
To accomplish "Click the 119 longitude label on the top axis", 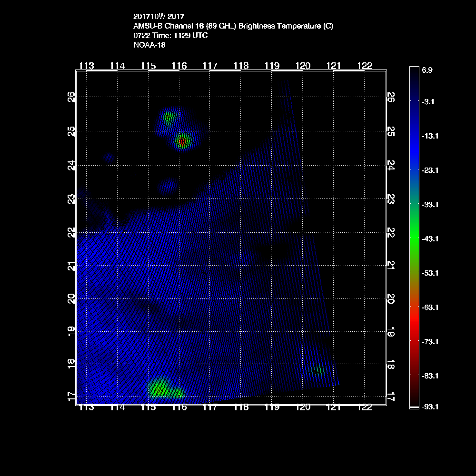I will tap(272, 66).
